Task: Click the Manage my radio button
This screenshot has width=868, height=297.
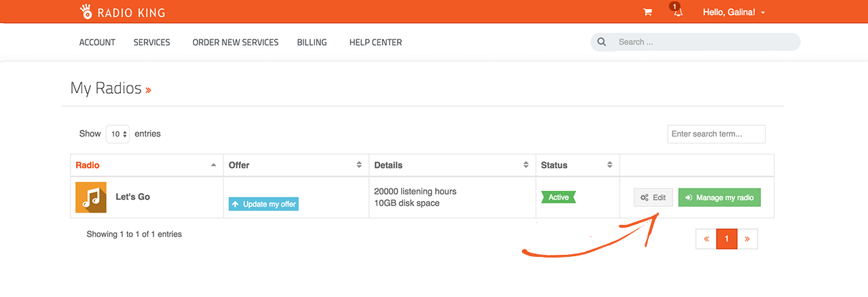Action: point(719,198)
